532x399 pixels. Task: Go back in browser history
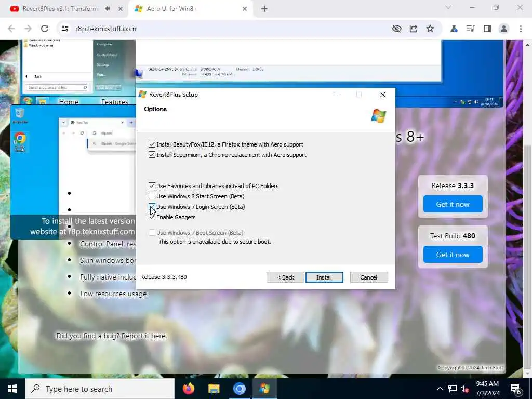click(x=11, y=29)
